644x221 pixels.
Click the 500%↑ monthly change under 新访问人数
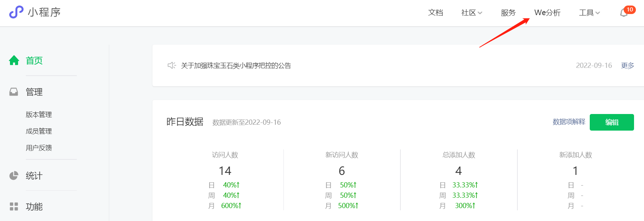coord(348,206)
